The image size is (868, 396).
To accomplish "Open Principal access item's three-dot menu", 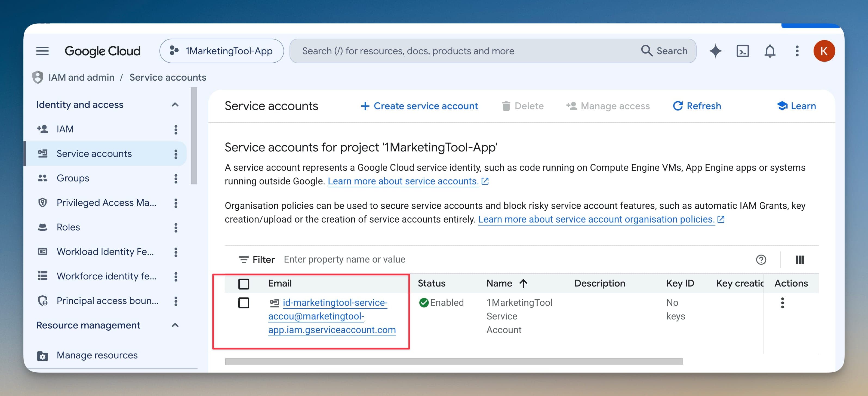I will tap(176, 301).
